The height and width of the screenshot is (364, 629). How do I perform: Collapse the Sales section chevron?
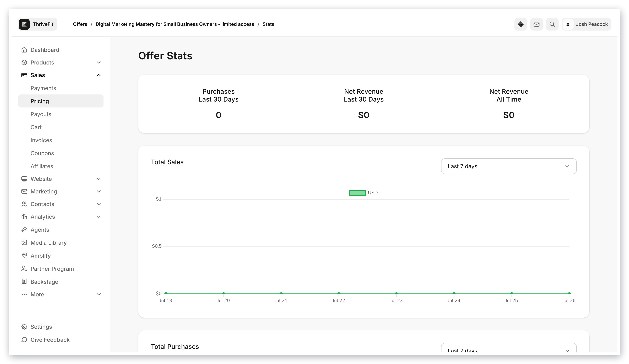click(99, 75)
